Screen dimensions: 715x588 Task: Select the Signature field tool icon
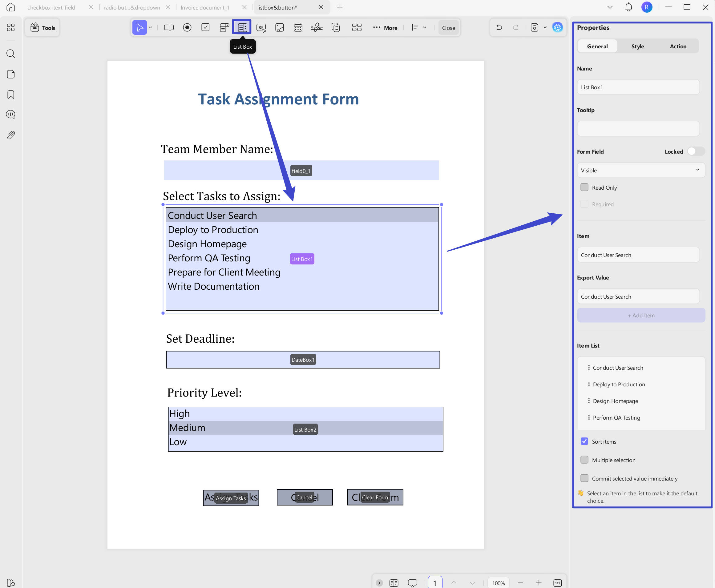point(316,27)
